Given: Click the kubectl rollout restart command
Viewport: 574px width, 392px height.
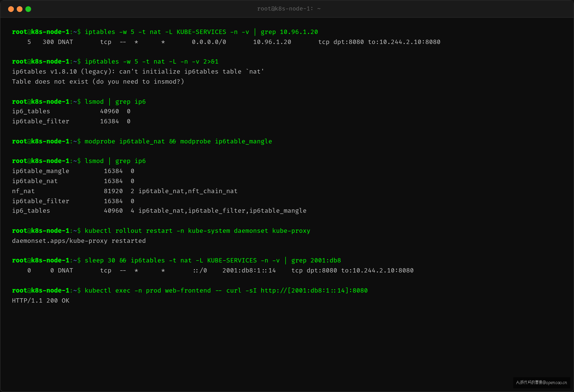Looking at the screenshot, I should tap(197, 231).
